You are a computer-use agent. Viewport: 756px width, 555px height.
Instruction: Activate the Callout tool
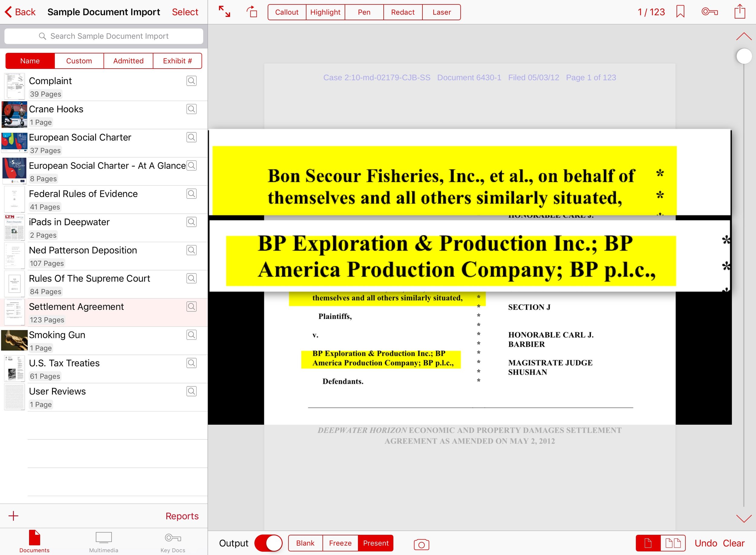tap(287, 12)
